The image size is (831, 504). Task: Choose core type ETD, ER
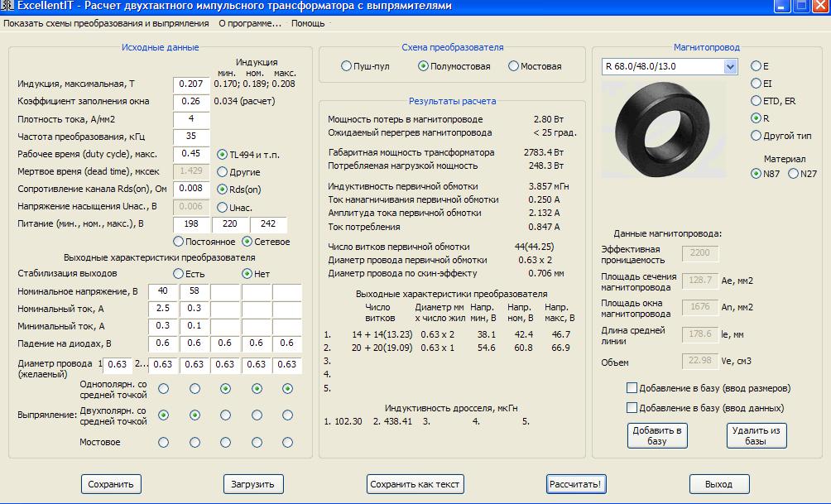[x=756, y=101]
